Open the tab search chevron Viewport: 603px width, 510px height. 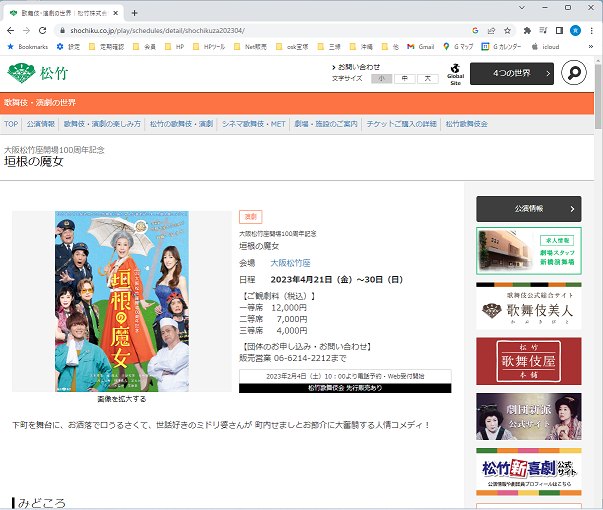(x=522, y=7)
